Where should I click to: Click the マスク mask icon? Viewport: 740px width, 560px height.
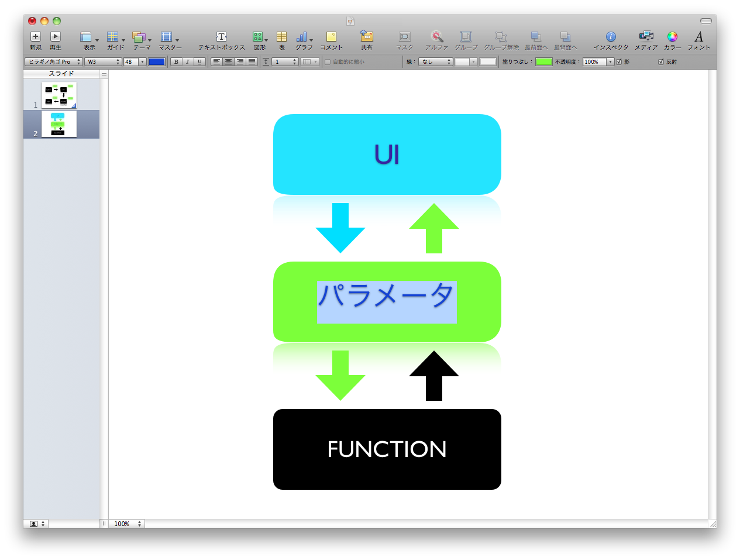(404, 37)
